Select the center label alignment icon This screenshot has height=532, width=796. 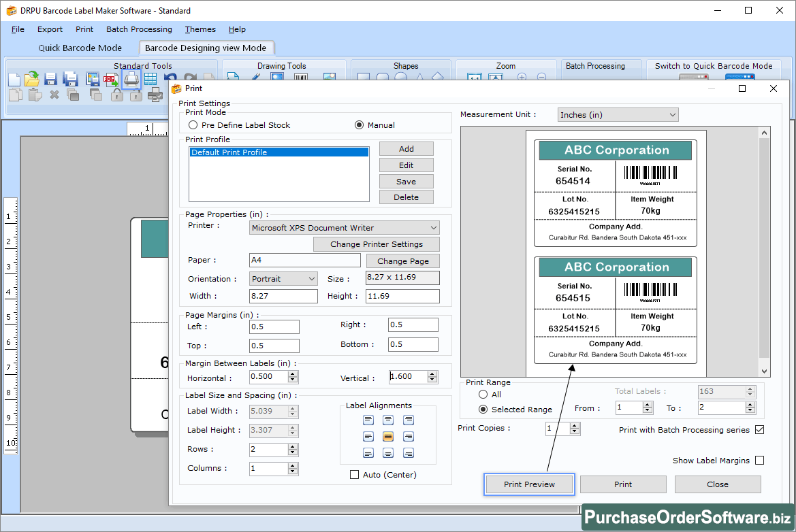pos(387,435)
